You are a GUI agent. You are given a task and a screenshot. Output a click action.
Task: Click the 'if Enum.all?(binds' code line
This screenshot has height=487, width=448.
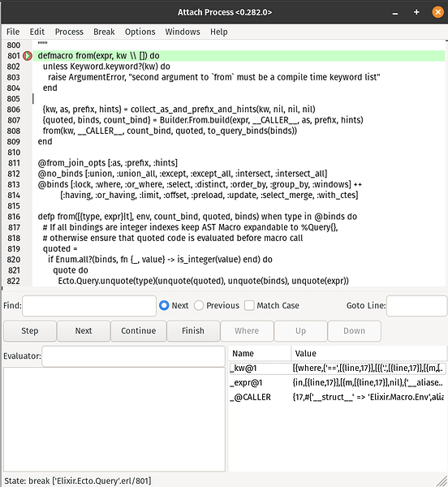pyautogui.click(x=160, y=260)
